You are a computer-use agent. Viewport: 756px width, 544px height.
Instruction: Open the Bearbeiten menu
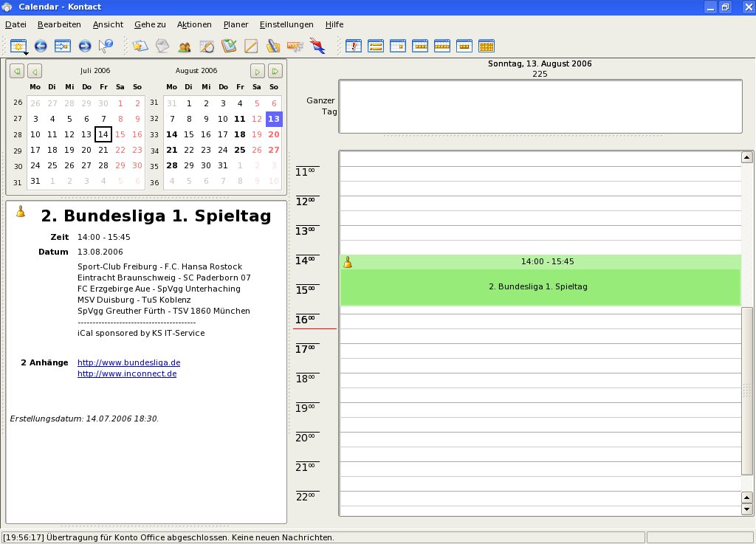tap(59, 24)
